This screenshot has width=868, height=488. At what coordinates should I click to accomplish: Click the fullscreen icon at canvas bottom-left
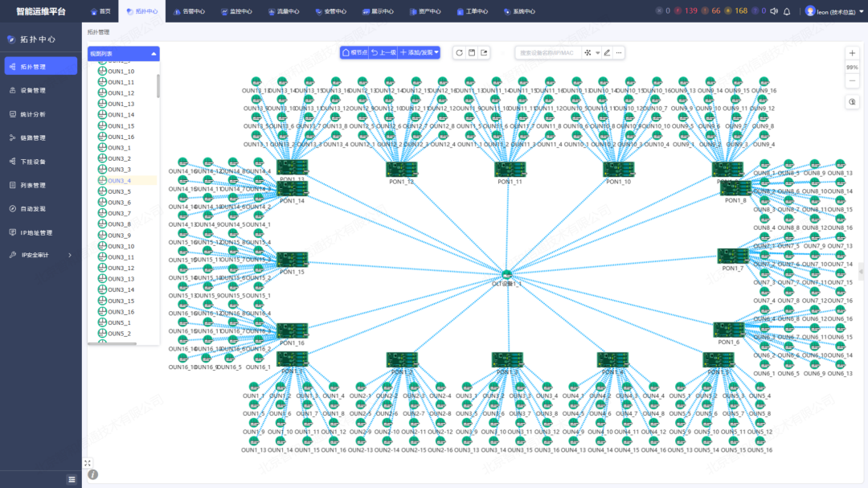pyautogui.click(x=88, y=463)
